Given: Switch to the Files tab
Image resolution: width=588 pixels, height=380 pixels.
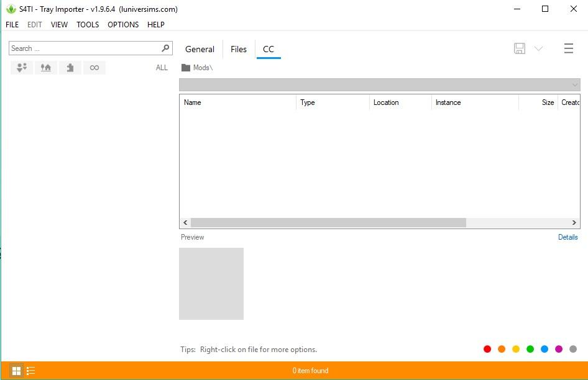Looking at the screenshot, I should coord(239,49).
